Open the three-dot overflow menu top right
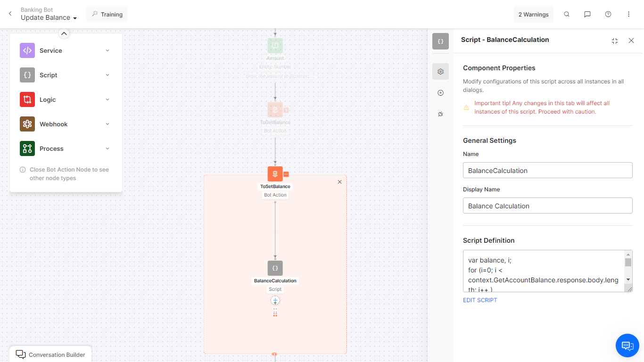Viewport: 644px width, 362px height. point(628,14)
